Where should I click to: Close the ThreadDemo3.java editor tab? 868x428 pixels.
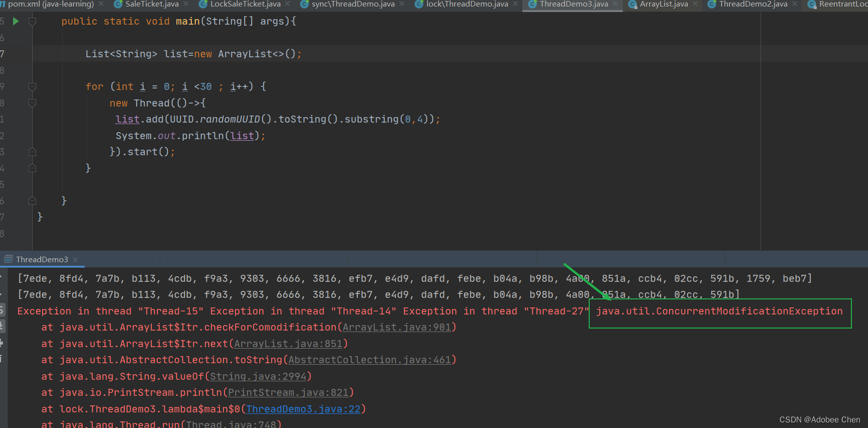pyautogui.click(x=615, y=4)
